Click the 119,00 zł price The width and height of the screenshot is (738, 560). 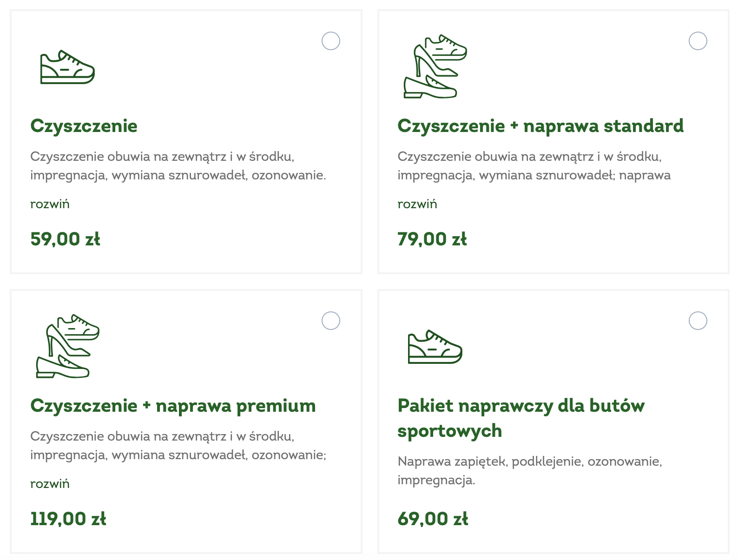(x=68, y=519)
